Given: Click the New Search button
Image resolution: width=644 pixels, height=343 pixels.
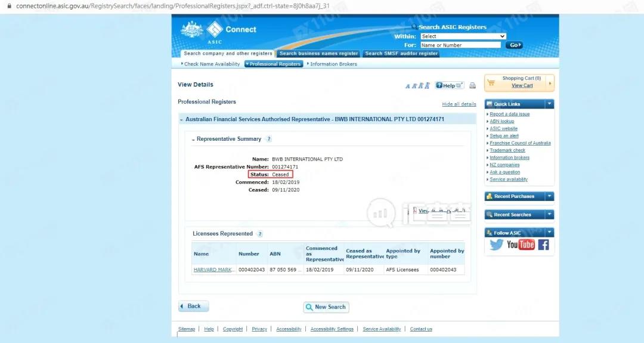Looking at the screenshot, I should click(326, 307).
